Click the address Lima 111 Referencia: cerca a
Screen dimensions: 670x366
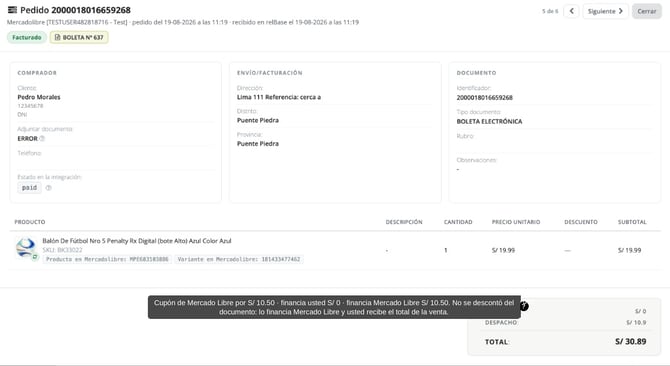click(x=279, y=97)
